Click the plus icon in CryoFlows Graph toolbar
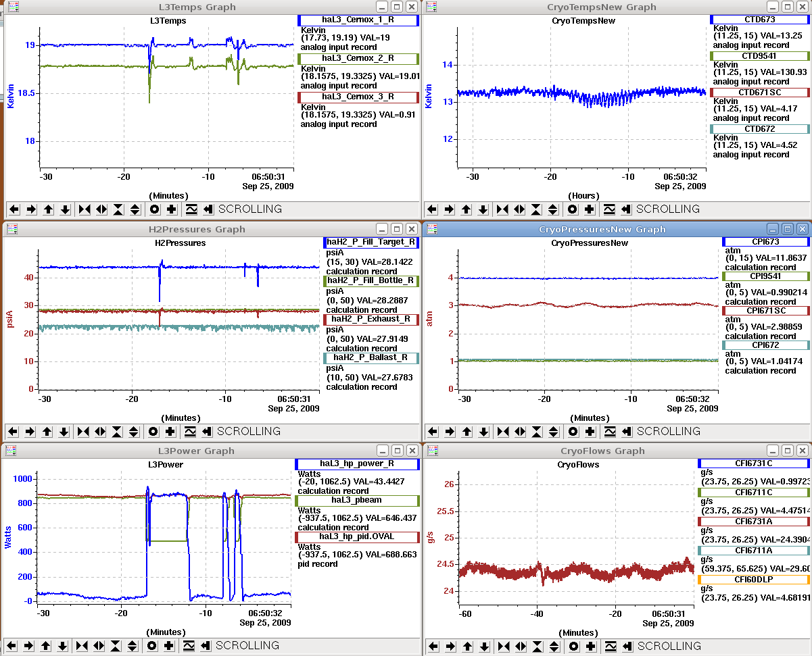 click(x=590, y=647)
